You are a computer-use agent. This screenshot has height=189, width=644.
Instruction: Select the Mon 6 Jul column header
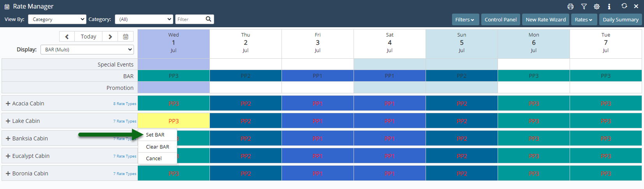(534, 44)
